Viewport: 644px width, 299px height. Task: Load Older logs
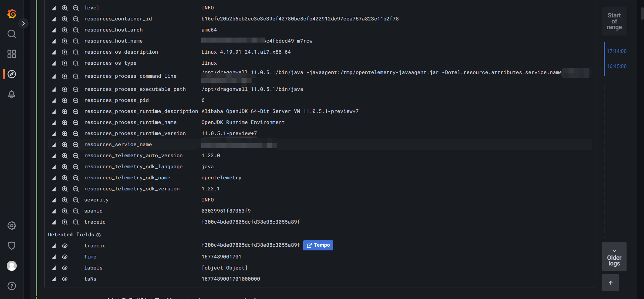coord(614,257)
